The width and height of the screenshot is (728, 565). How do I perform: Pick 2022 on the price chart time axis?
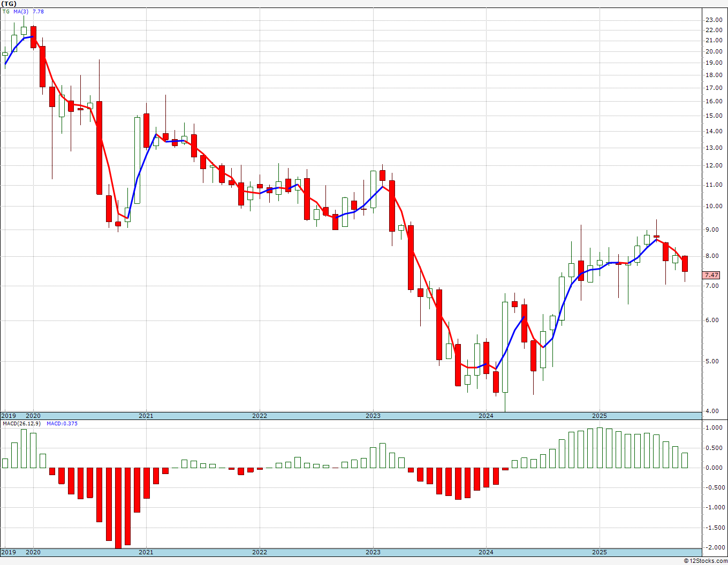[260, 416]
